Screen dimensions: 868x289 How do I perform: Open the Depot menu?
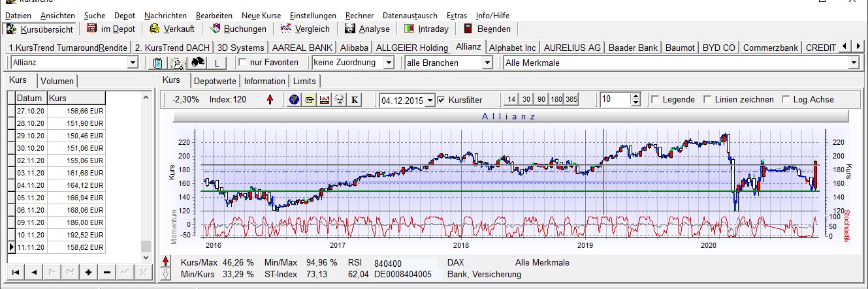(x=125, y=15)
